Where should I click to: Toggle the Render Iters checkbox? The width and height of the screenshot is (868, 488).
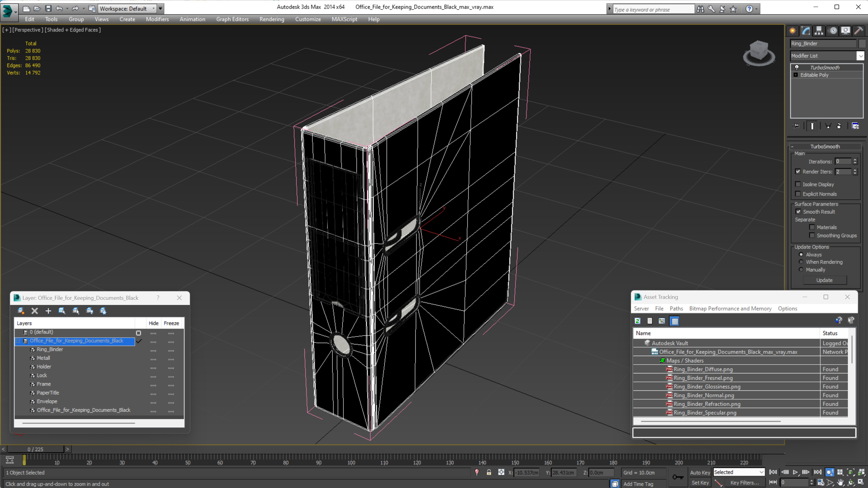tap(798, 171)
